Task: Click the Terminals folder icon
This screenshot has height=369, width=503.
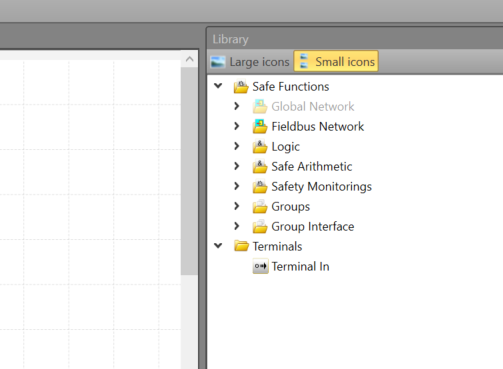Action: pyautogui.click(x=241, y=246)
